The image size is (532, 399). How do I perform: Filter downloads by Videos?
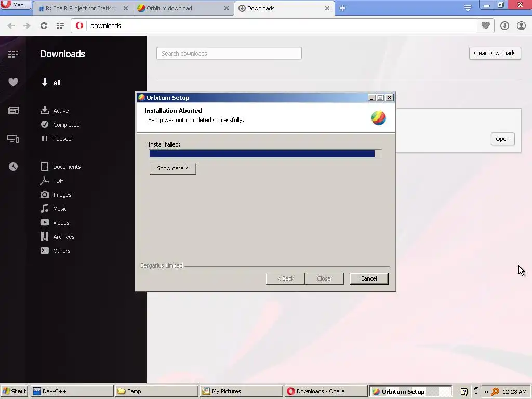55,223
